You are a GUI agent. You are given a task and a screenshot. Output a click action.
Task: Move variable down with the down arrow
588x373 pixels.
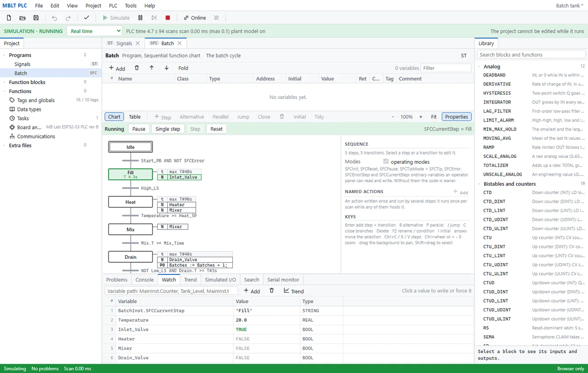point(166,68)
